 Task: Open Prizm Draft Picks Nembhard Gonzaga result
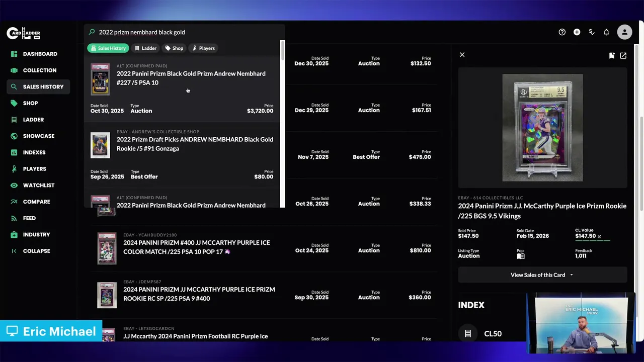tap(182, 155)
